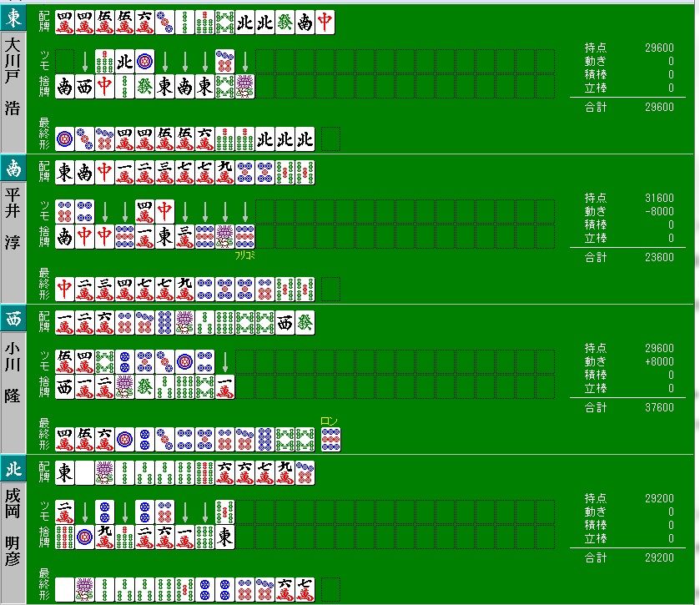700x605 pixels.
Task: Click the 合計 value 29200
Action: tap(659, 557)
